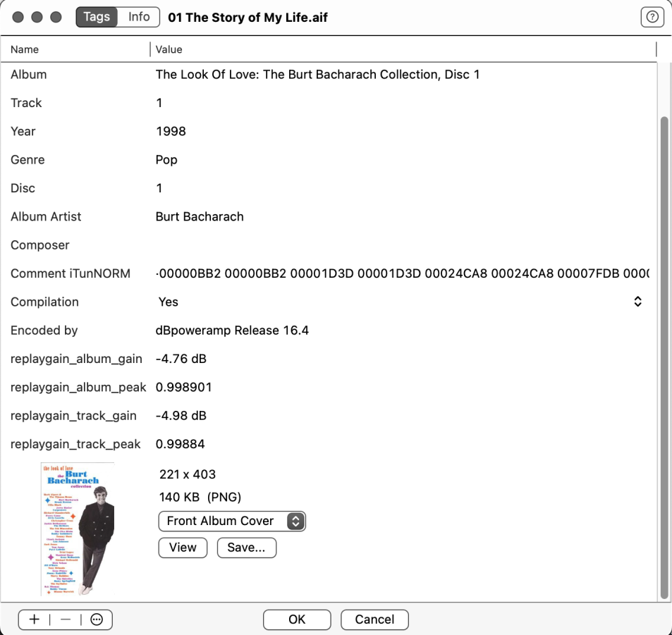672x635 pixels.
Task: Click the Save... artwork button
Action: [246, 548]
